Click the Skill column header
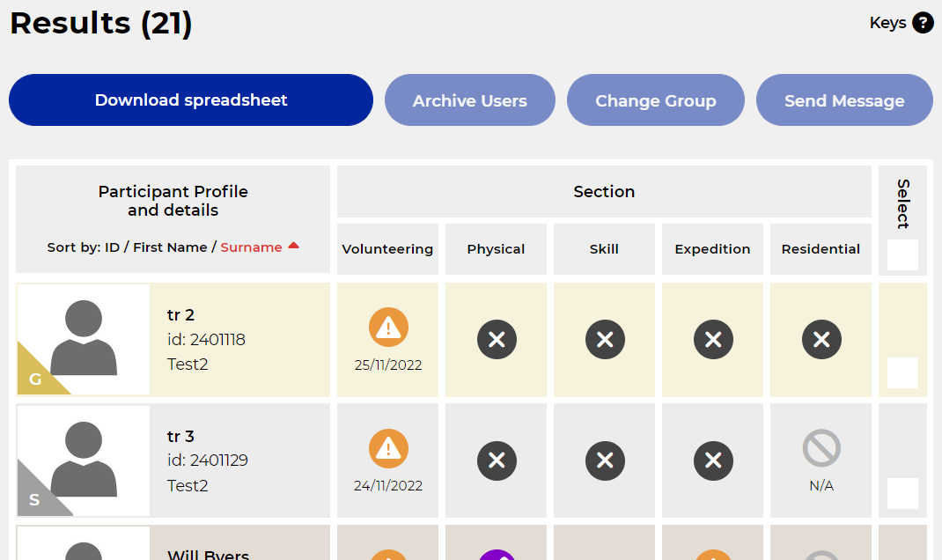This screenshot has width=942, height=560. click(x=604, y=249)
